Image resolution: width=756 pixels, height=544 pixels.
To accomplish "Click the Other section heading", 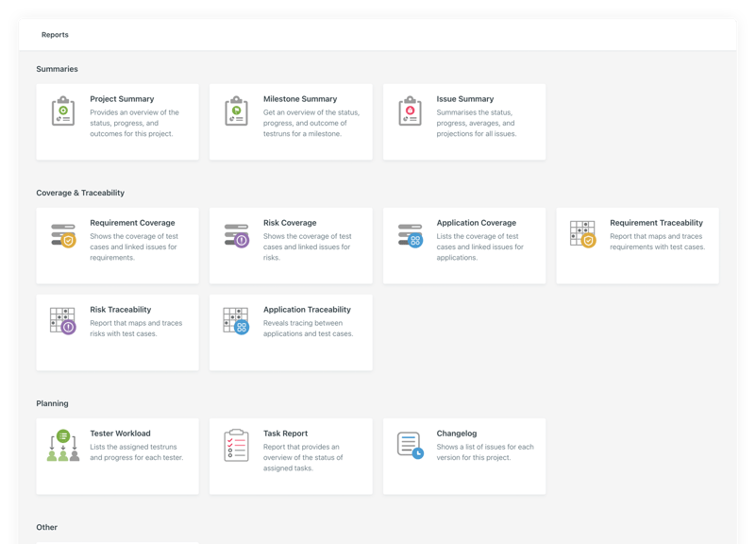I will [47, 528].
